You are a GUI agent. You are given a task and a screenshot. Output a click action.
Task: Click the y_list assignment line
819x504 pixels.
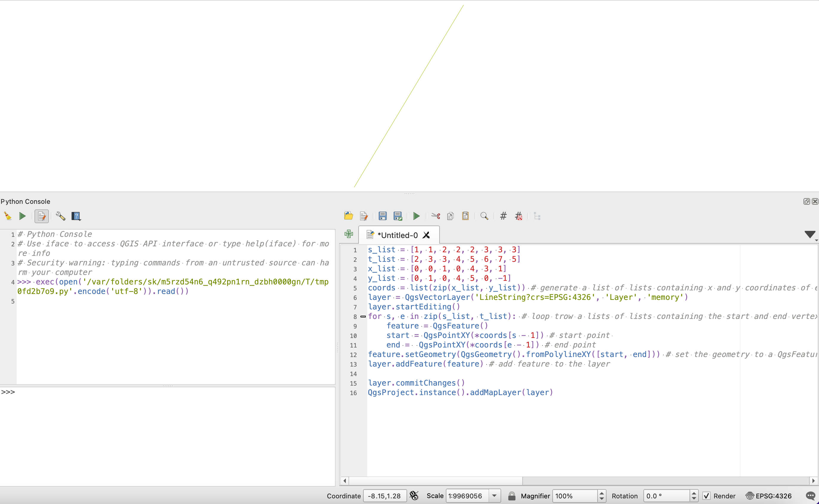pos(439,278)
